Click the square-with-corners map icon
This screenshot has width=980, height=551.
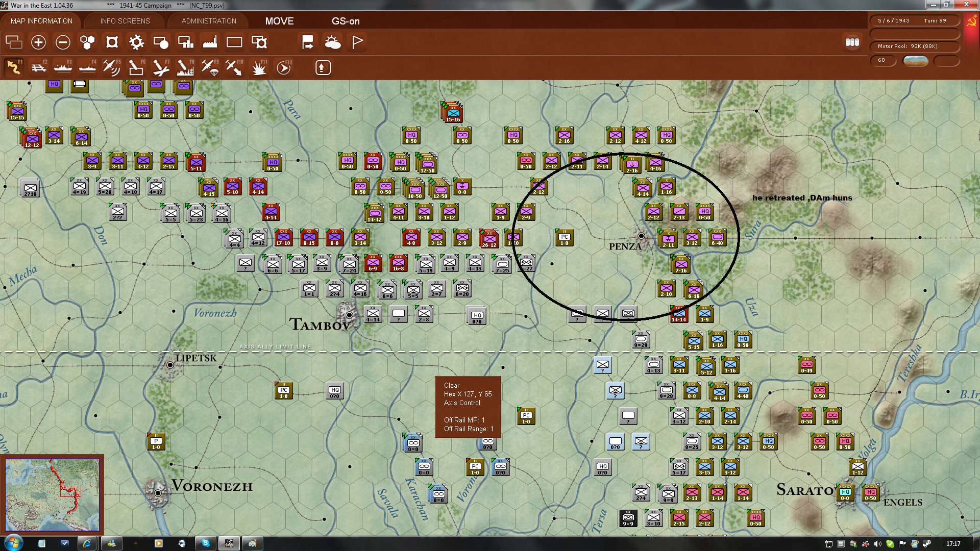click(112, 42)
